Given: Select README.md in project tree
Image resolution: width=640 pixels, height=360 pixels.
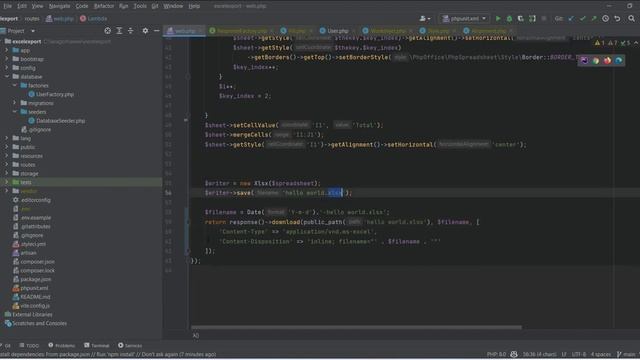Looking at the screenshot, I should 31,297.
